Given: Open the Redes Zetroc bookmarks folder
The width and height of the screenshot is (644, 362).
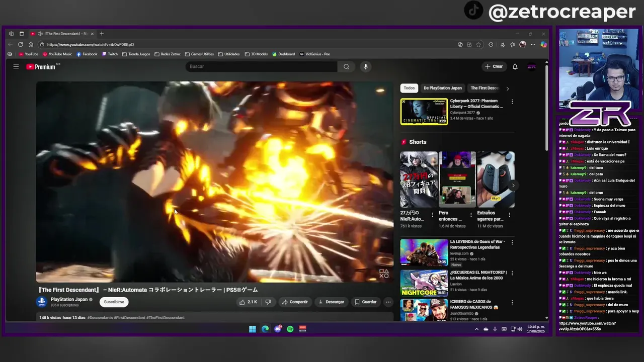Looking at the screenshot, I should point(168,54).
